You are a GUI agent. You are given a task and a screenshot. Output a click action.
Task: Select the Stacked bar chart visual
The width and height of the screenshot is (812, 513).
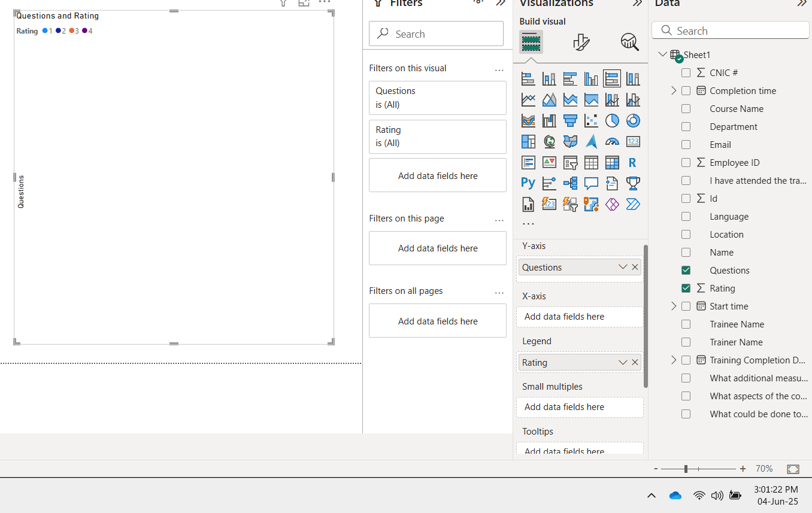(528, 78)
